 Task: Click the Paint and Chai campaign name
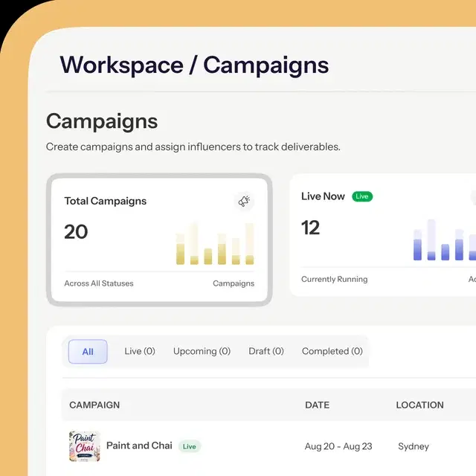139,446
